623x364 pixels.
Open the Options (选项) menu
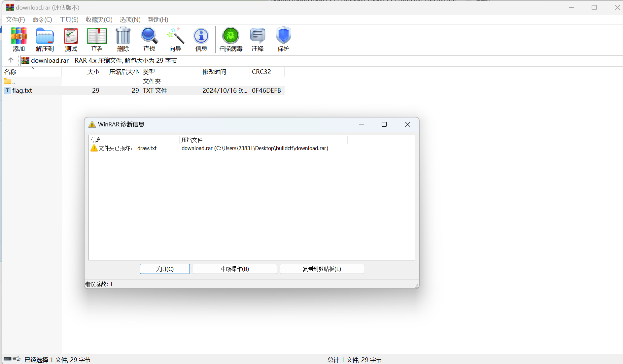coord(130,19)
